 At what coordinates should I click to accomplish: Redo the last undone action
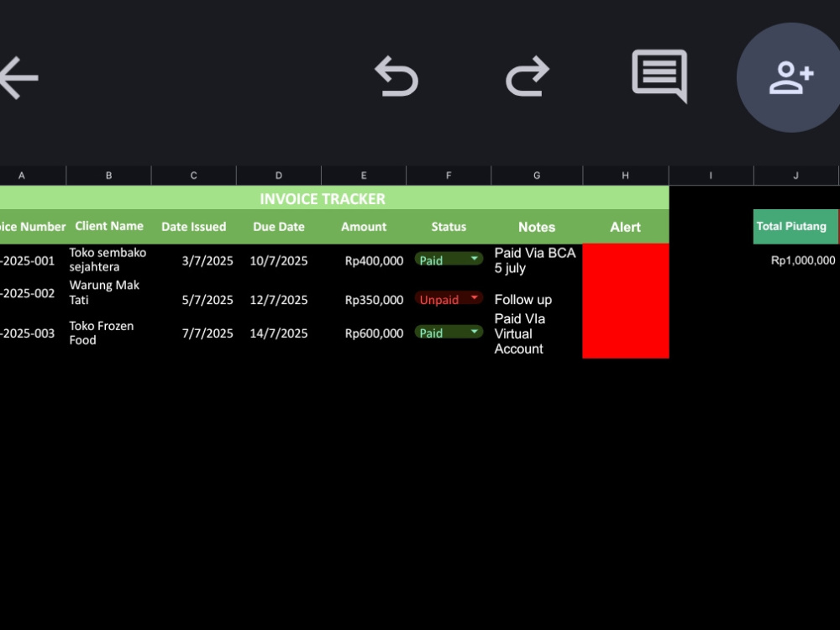tap(528, 76)
